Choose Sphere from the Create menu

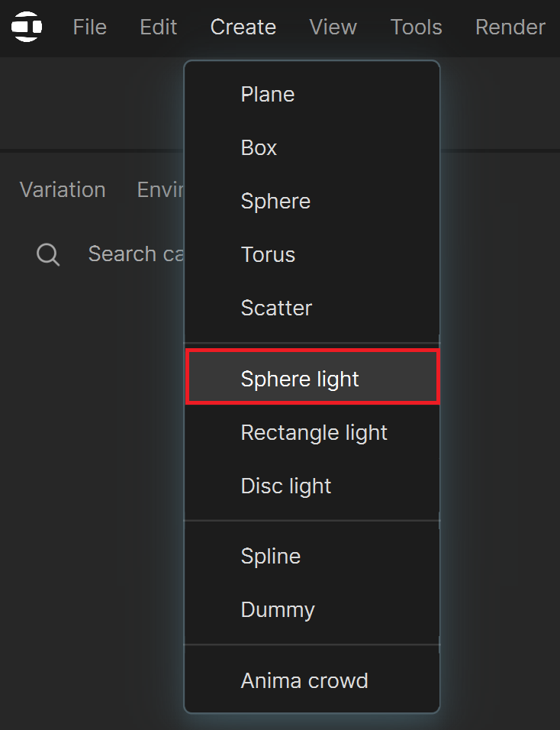(312, 201)
